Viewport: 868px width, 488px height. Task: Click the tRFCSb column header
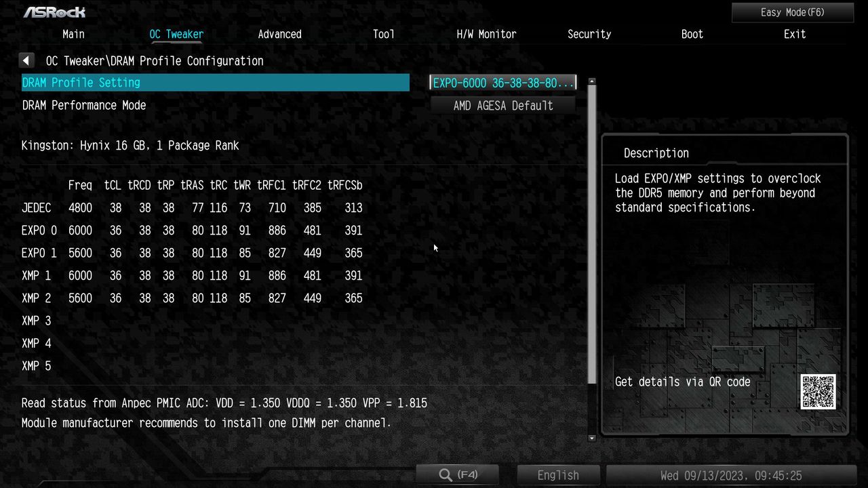click(x=345, y=185)
